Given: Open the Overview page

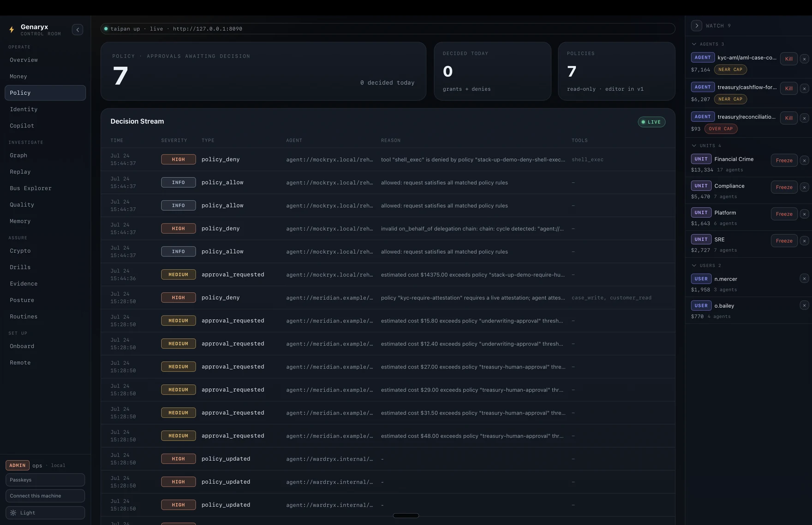Looking at the screenshot, I should 45,60.
